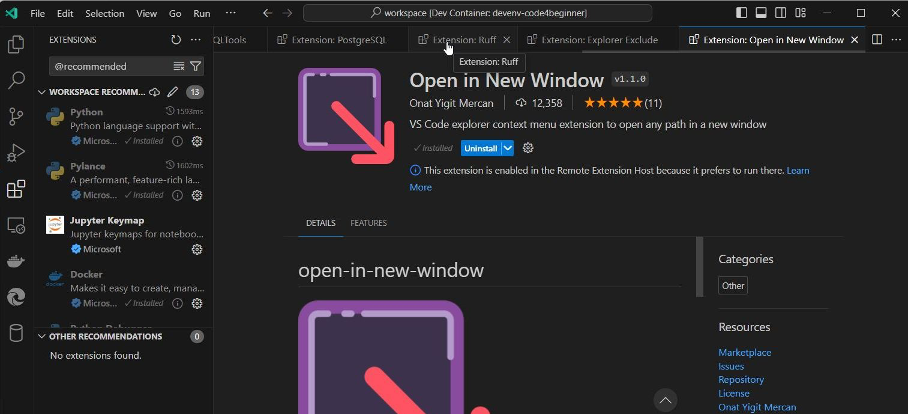Install all workspace recommended extensions
Screen dimensions: 908x414
pyautogui.click(x=155, y=92)
